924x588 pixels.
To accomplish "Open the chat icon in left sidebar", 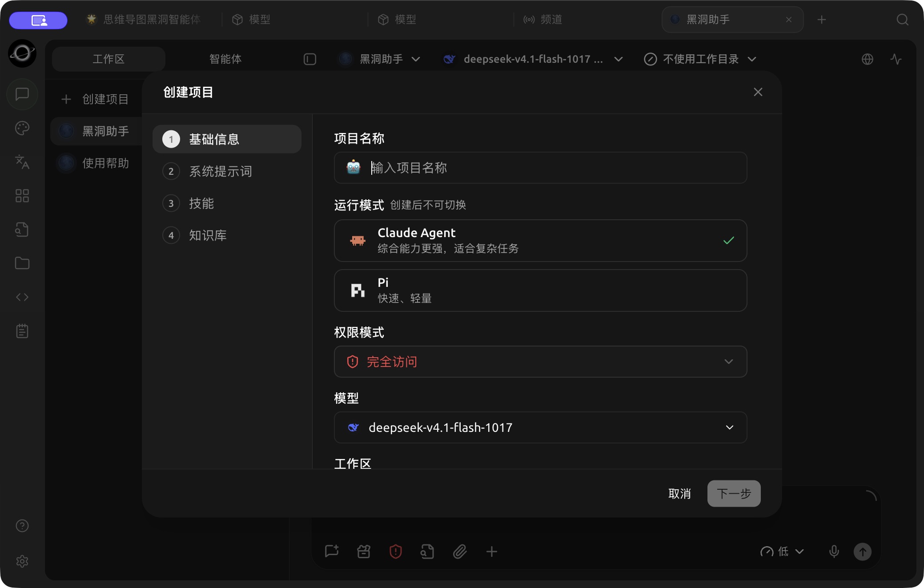I will [x=22, y=94].
